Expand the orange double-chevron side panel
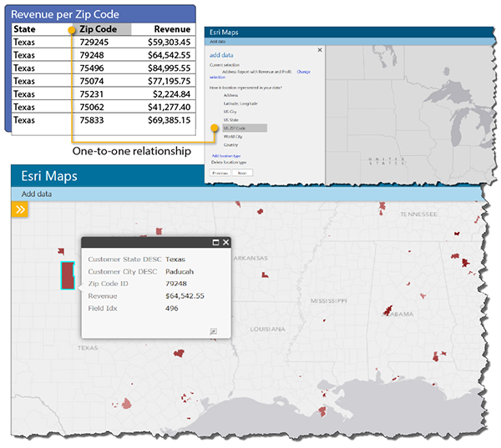The width and height of the screenshot is (501, 448). click(x=20, y=209)
